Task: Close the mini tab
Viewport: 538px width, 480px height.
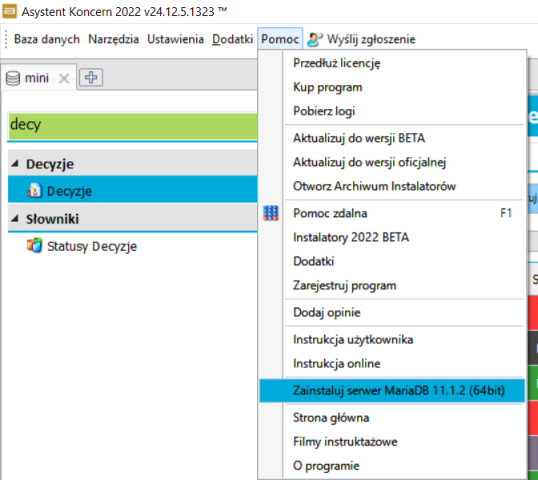Action: (64, 79)
